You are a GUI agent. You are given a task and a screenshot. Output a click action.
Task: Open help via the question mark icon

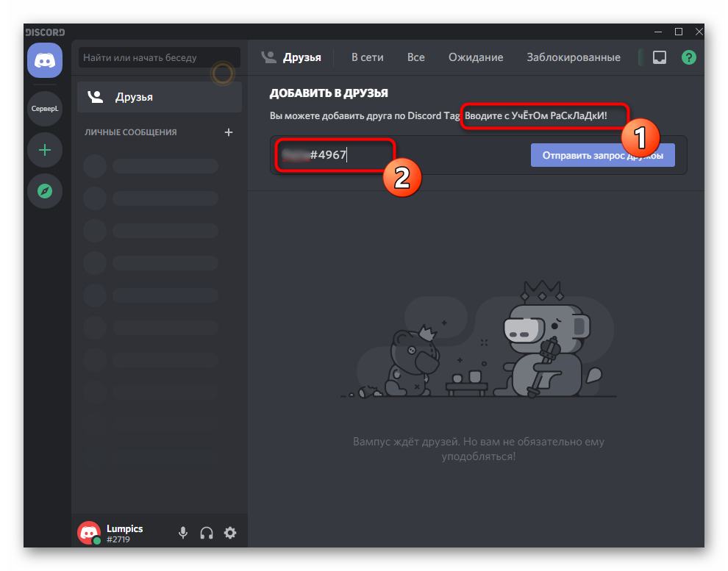pos(688,57)
